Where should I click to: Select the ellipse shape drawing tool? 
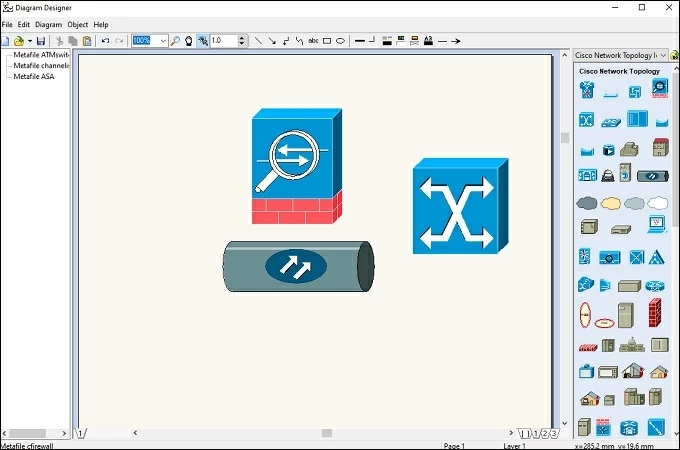point(341,41)
